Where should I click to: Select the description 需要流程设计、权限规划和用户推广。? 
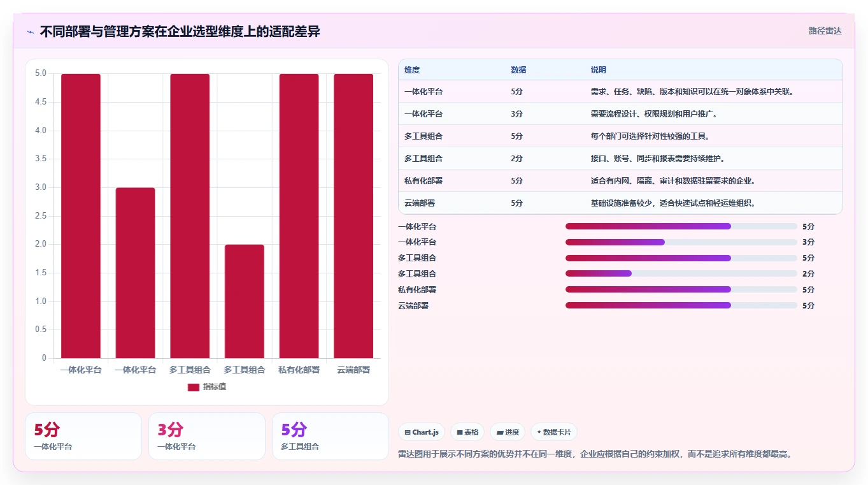point(655,114)
